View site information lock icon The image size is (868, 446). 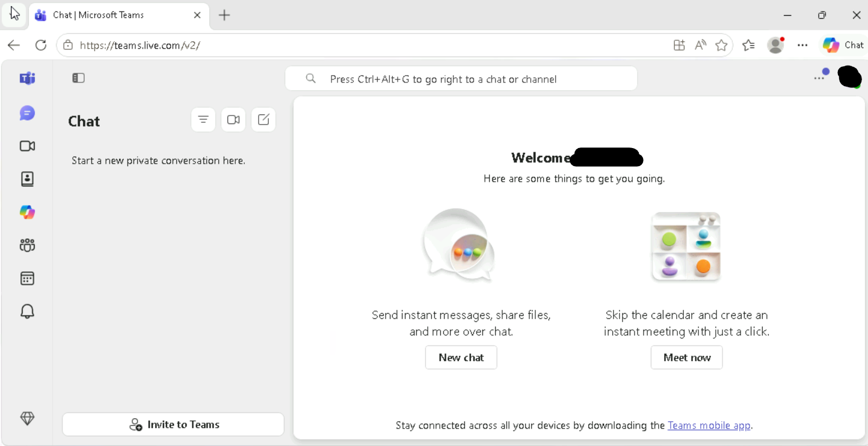click(68, 45)
